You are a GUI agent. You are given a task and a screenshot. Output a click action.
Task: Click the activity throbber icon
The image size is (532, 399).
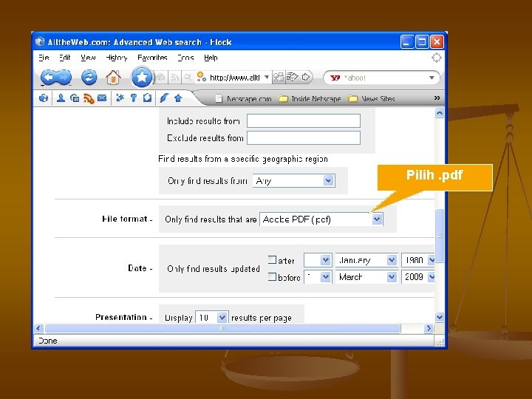pos(437,58)
